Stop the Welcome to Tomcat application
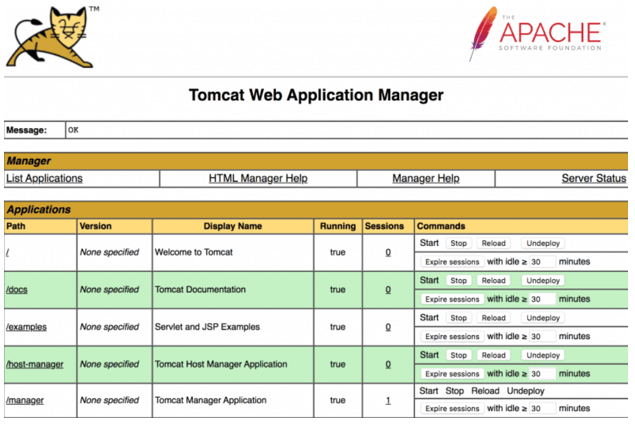 coord(458,243)
